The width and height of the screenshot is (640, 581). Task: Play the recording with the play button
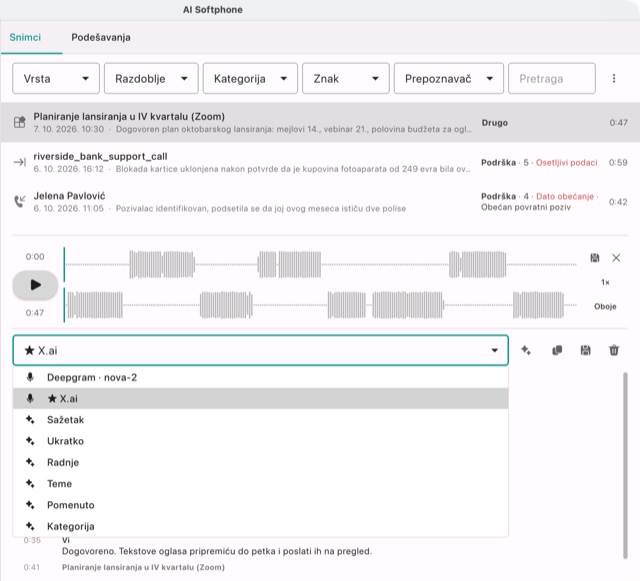point(35,285)
